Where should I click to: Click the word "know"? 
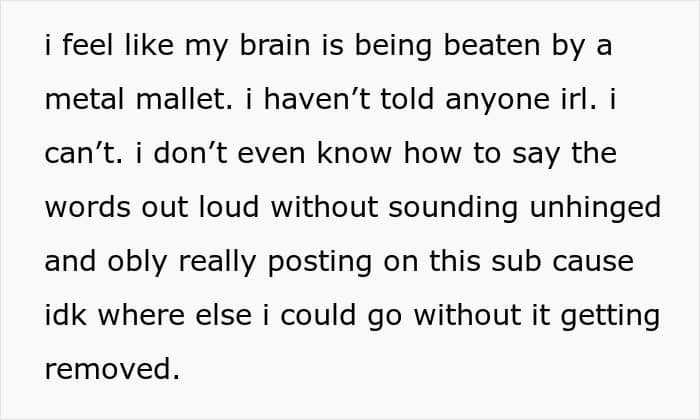[x=354, y=153]
